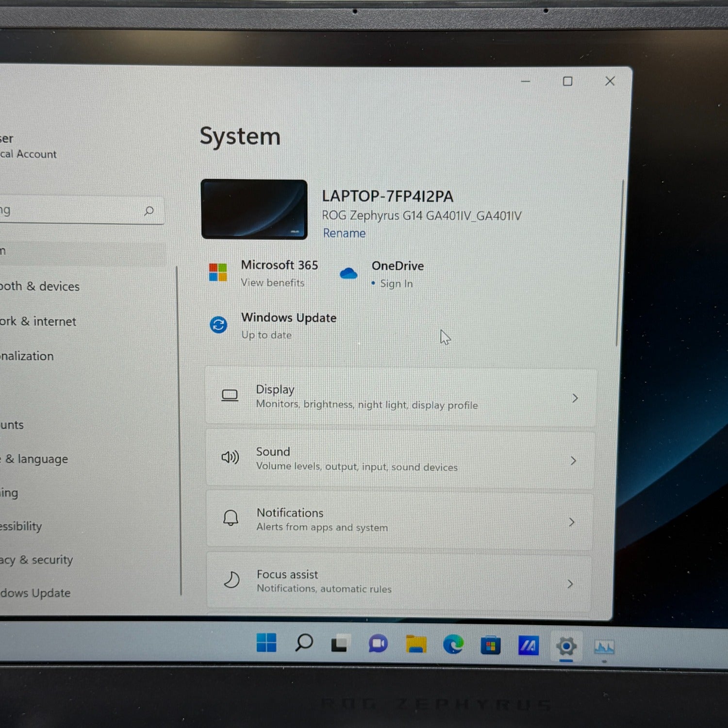Open the Chat app from the taskbar
The image size is (728, 728).
[378, 644]
